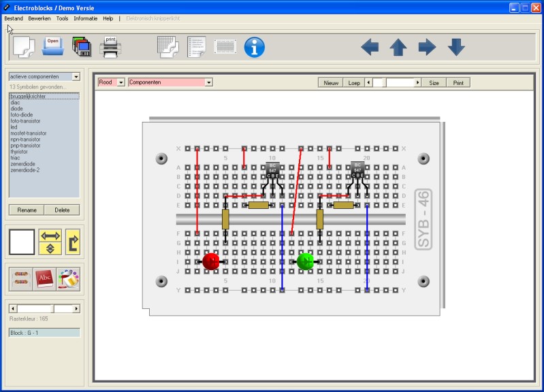Open the Informatie menu
The width and height of the screenshot is (544, 392).
85,18
